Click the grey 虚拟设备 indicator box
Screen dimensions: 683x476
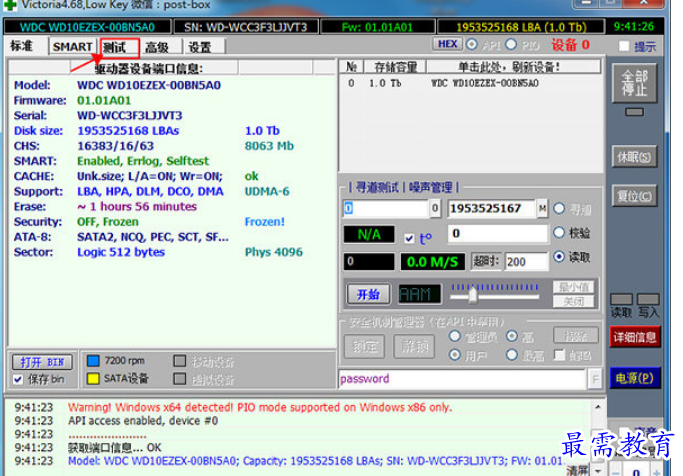[179, 379]
